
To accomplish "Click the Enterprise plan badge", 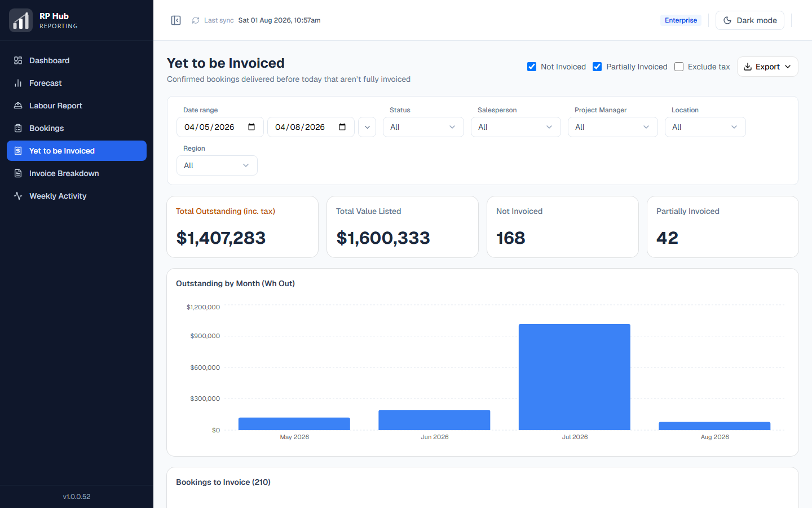I will (x=681, y=20).
